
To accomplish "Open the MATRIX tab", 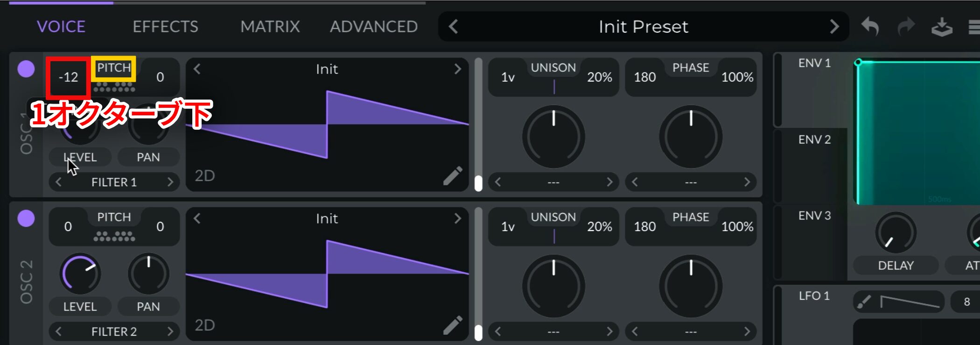I will 270,27.
